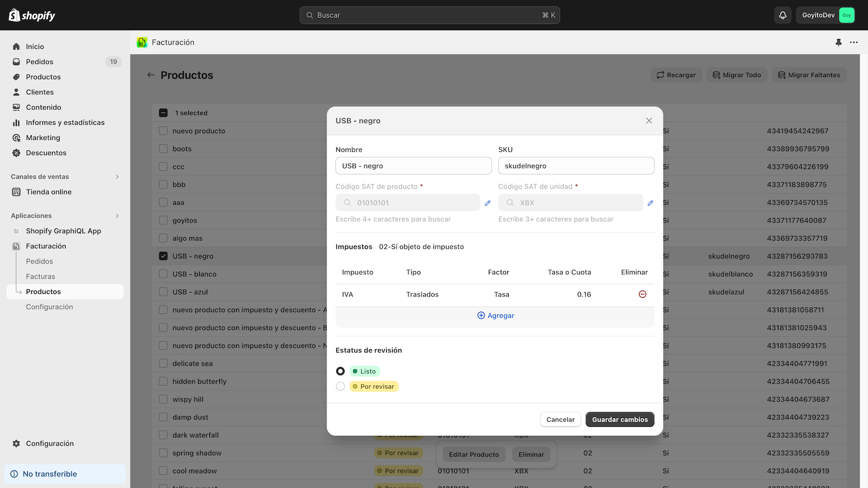Click the Facturación app icon in header
Screen dimensions: 868x488
click(142, 42)
